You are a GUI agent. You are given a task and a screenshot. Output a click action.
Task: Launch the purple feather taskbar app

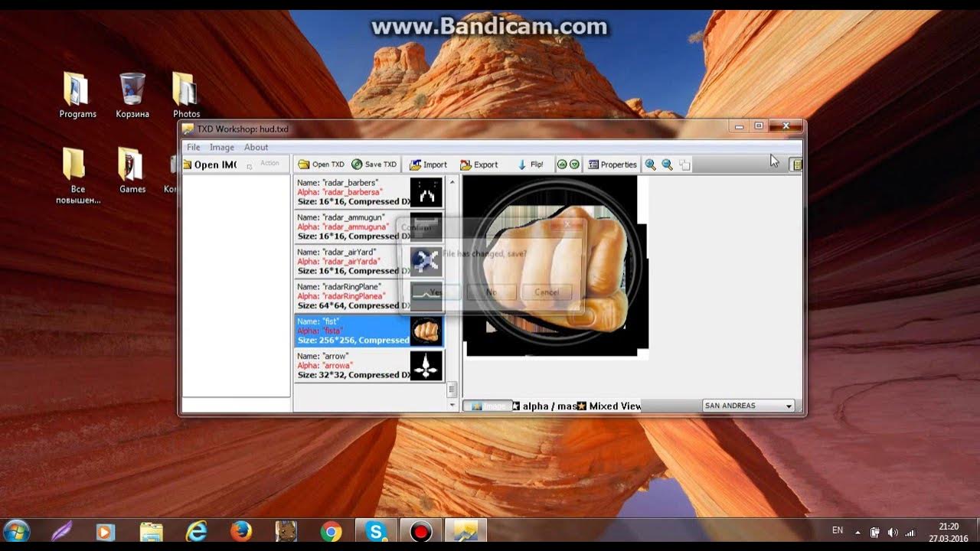(x=60, y=531)
